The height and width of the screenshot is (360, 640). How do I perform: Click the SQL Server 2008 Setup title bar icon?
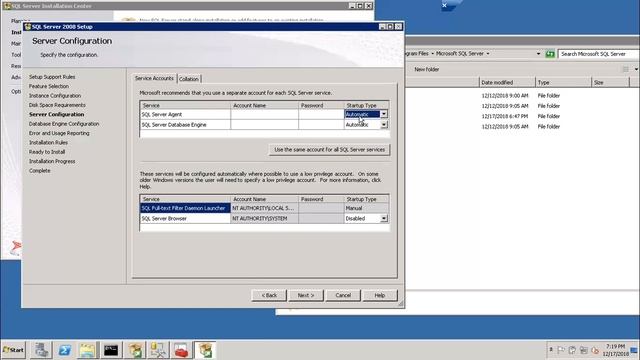(x=28, y=27)
